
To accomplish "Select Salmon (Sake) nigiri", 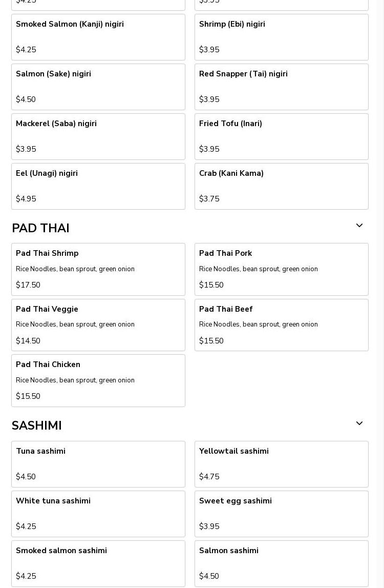I will (98, 87).
